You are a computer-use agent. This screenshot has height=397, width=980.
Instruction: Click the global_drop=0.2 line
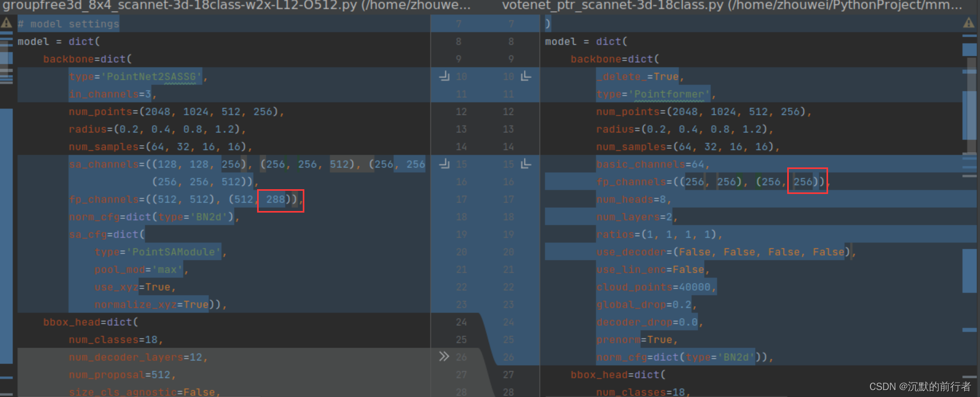[x=646, y=305]
